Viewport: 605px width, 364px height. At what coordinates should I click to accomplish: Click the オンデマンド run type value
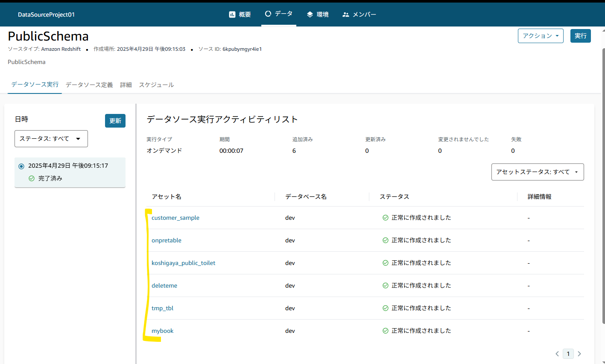(x=164, y=151)
